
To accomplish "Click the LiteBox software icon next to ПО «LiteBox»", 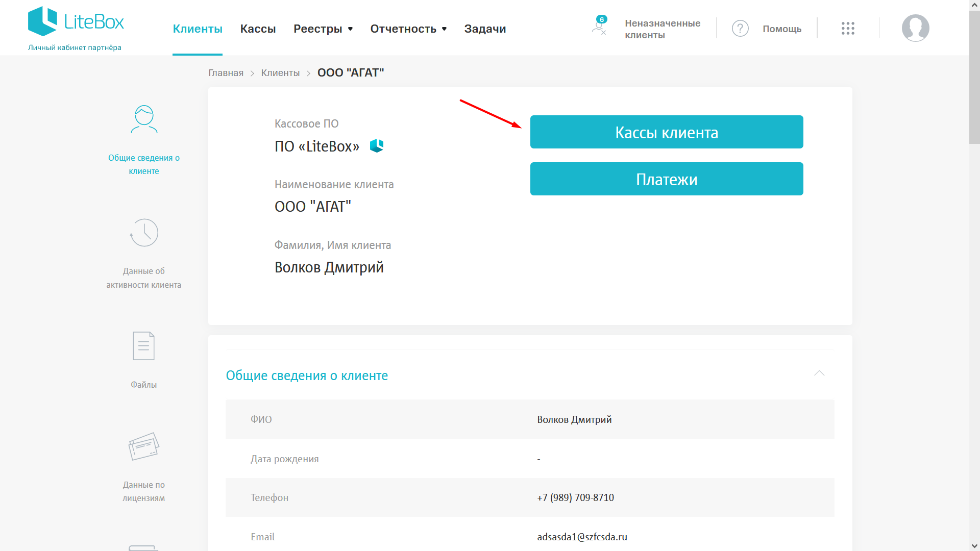I will pos(377,146).
